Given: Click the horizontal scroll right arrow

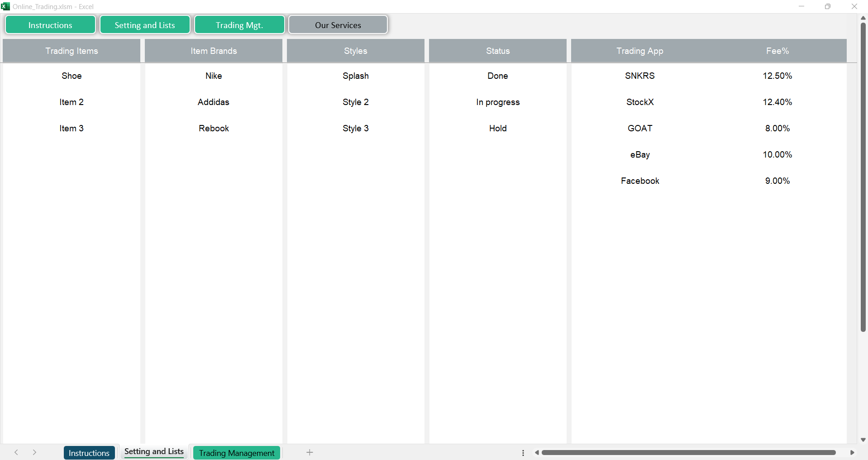Looking at the screenshot, I should tap(852, 452).
